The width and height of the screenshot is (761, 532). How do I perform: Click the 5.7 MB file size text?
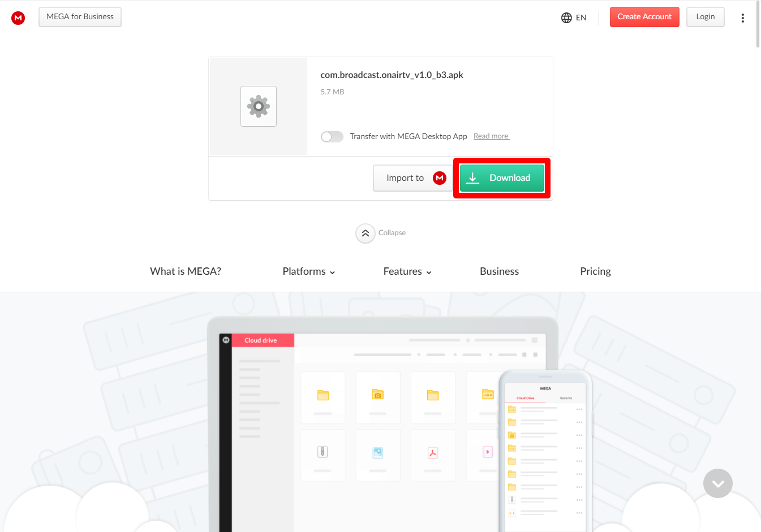click(332, 92)
